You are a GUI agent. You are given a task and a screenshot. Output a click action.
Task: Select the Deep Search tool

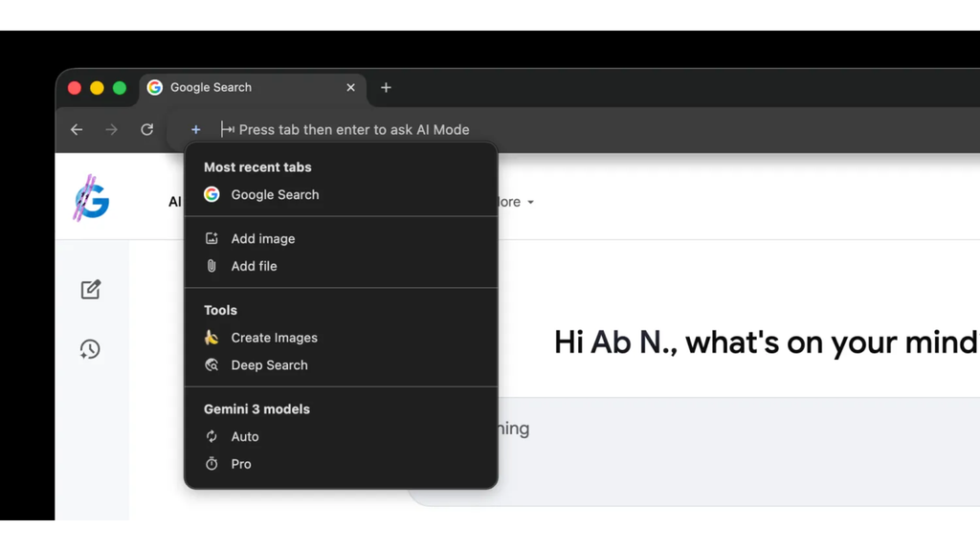point(269,365)
